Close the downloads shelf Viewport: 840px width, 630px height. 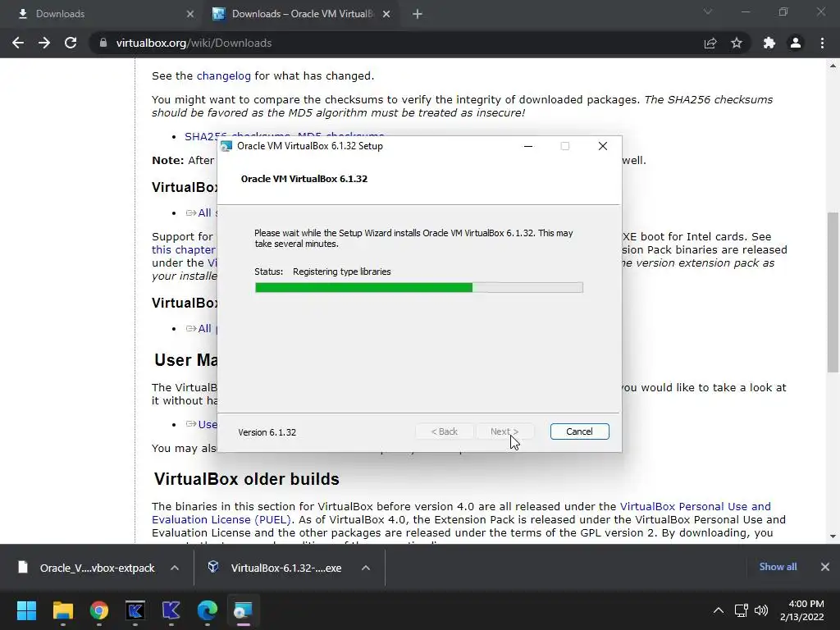825,567
